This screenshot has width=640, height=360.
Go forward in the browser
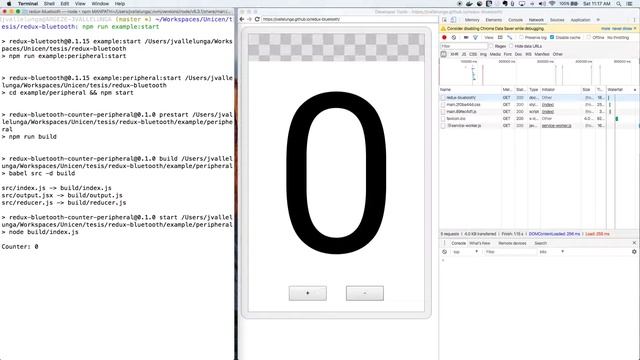(x=249, y=19)
